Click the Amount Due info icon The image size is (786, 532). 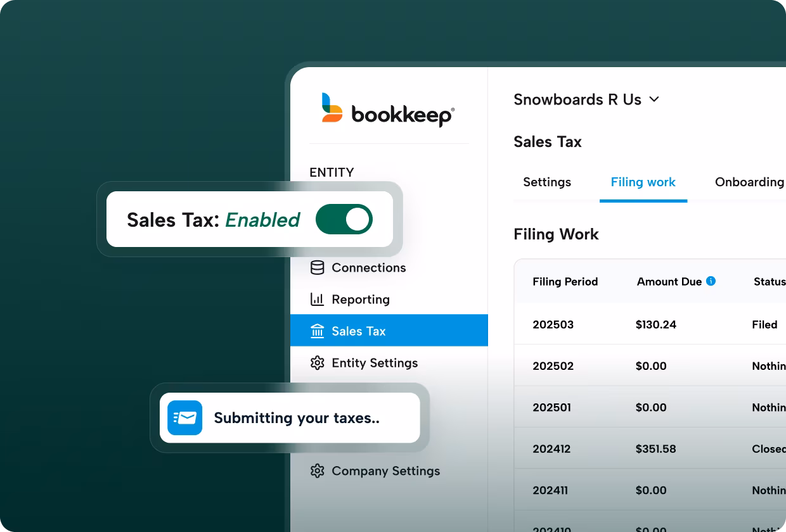click(x=711, y=281)
